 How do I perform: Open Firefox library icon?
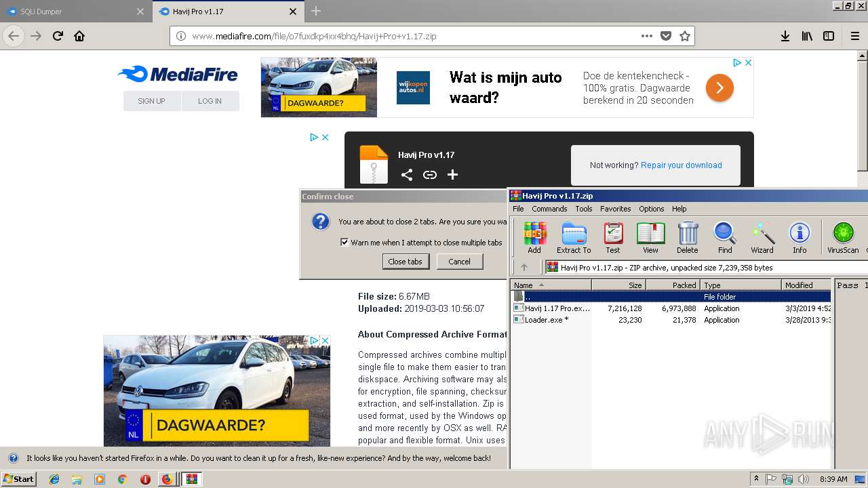tap(807, 36)
